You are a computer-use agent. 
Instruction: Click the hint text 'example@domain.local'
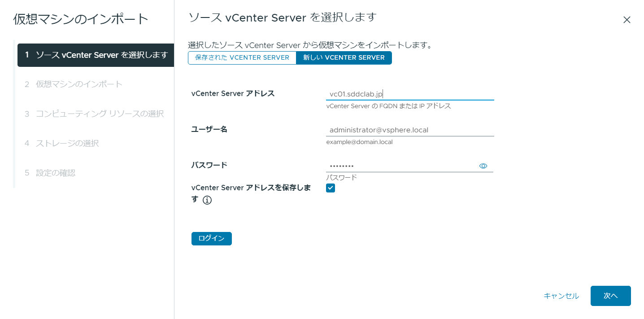tap(359, 142)
